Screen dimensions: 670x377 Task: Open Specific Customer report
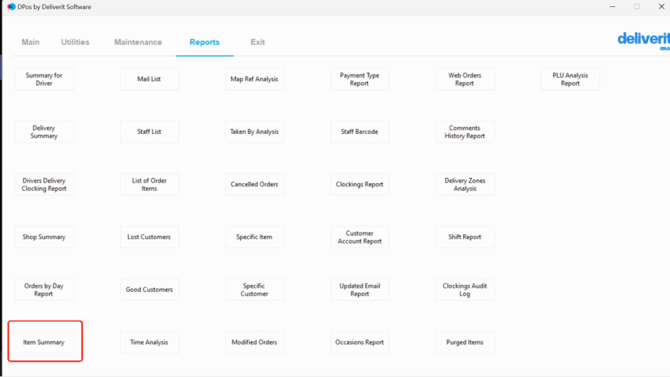(254, 289)
